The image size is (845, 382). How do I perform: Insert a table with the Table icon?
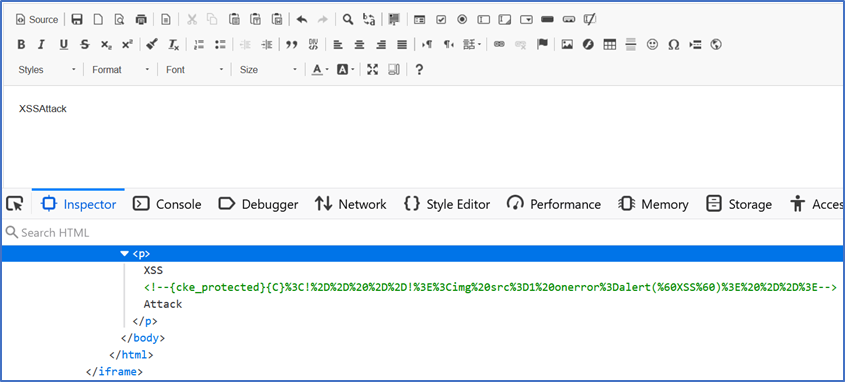point(609,45)
